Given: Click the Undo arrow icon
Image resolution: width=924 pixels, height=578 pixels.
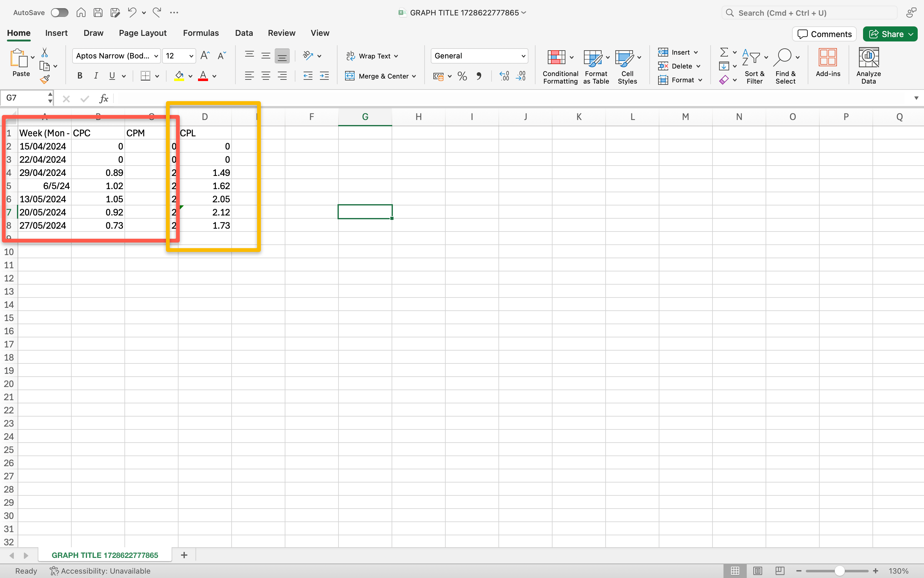Looking at the screenshot, I should (x=132, y=13).
